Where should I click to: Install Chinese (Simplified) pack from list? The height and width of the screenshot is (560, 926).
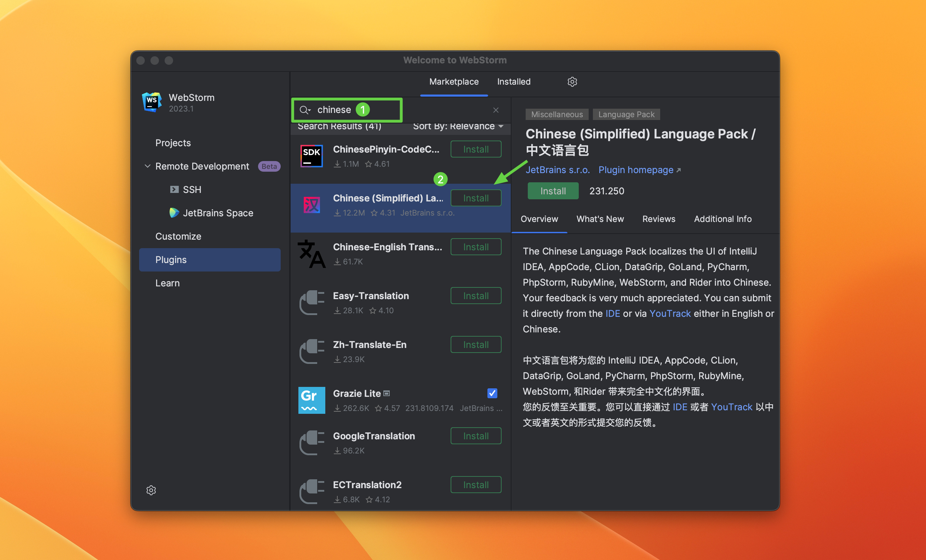point(476,198)
